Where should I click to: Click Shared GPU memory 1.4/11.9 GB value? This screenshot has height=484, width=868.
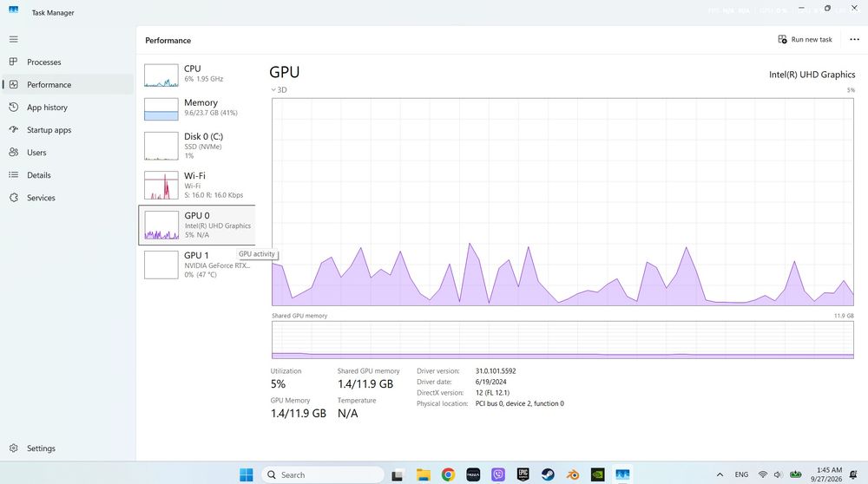[365, 384]
